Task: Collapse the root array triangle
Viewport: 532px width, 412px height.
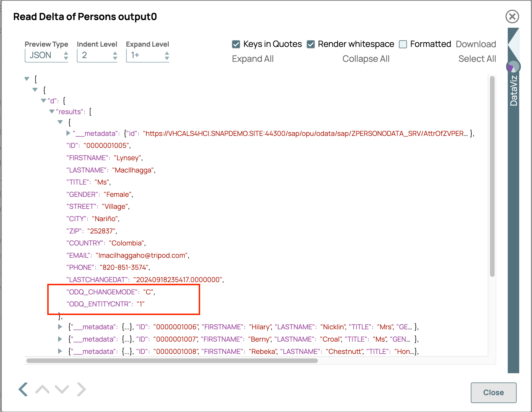Action: click(27, 79)
